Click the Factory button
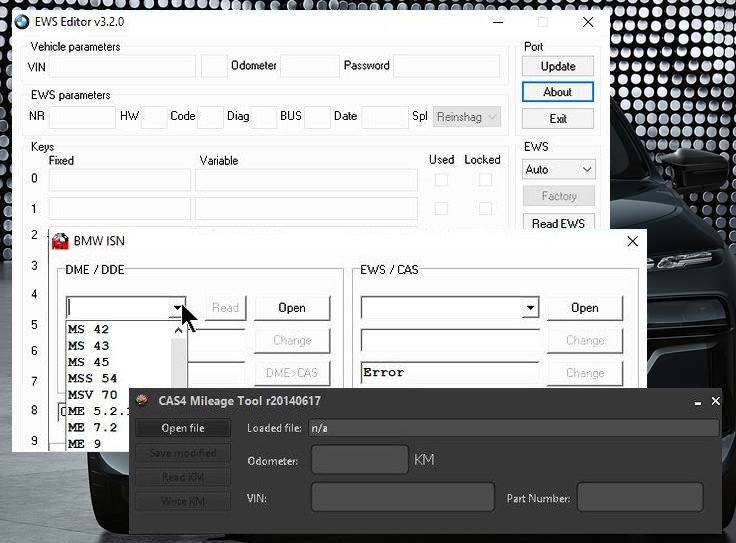Viewport: 736px width, 543px height. (559, 196)
